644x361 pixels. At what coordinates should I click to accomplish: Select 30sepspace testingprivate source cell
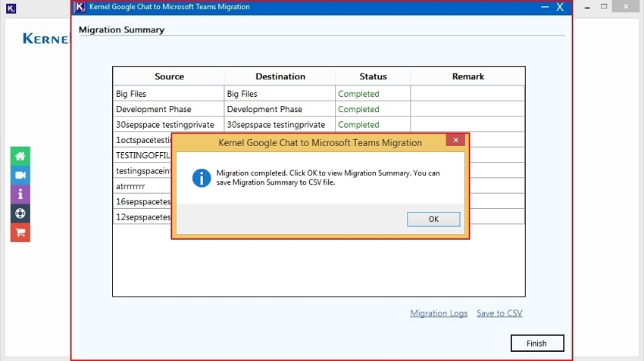[169, 125]
